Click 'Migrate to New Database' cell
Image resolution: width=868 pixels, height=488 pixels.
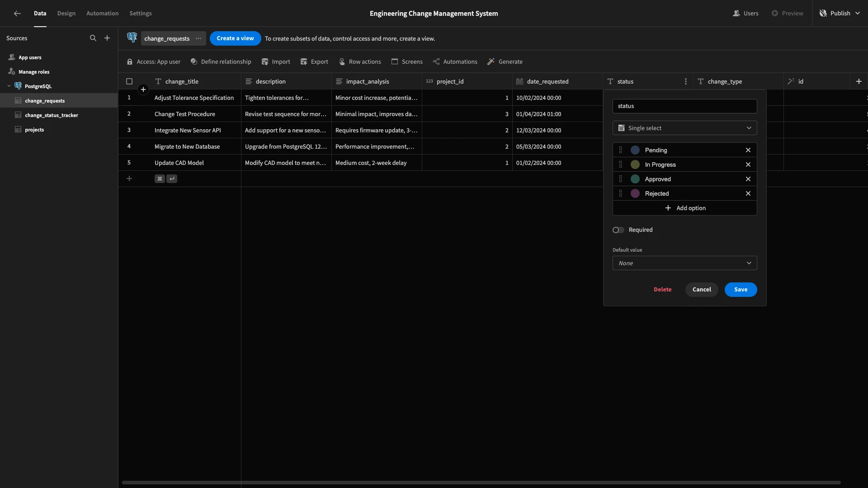(196, 146)
